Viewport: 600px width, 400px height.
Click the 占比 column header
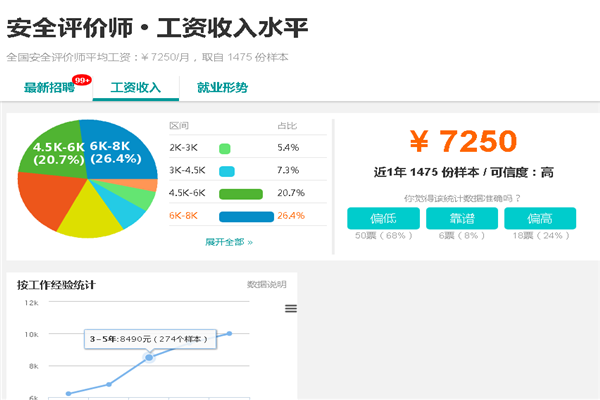287,126
